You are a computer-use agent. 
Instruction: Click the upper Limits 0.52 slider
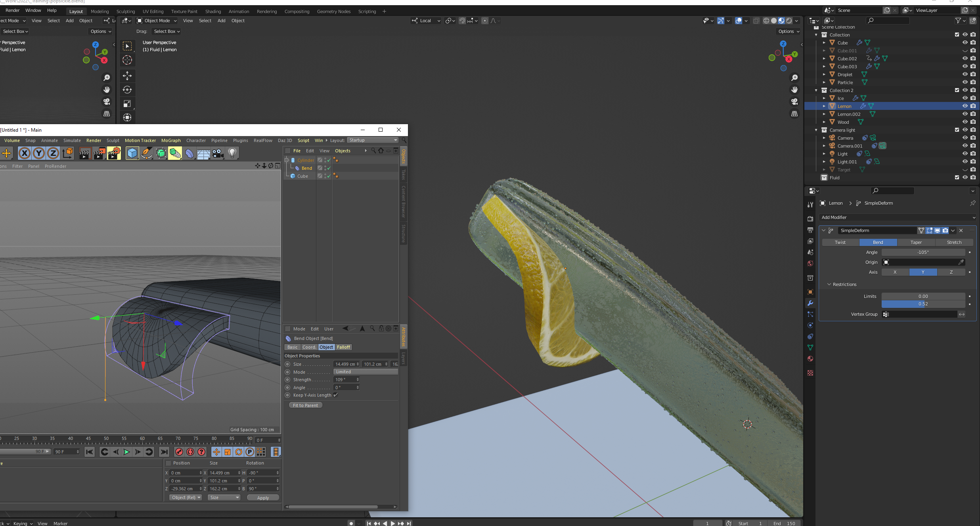[923, 304]
